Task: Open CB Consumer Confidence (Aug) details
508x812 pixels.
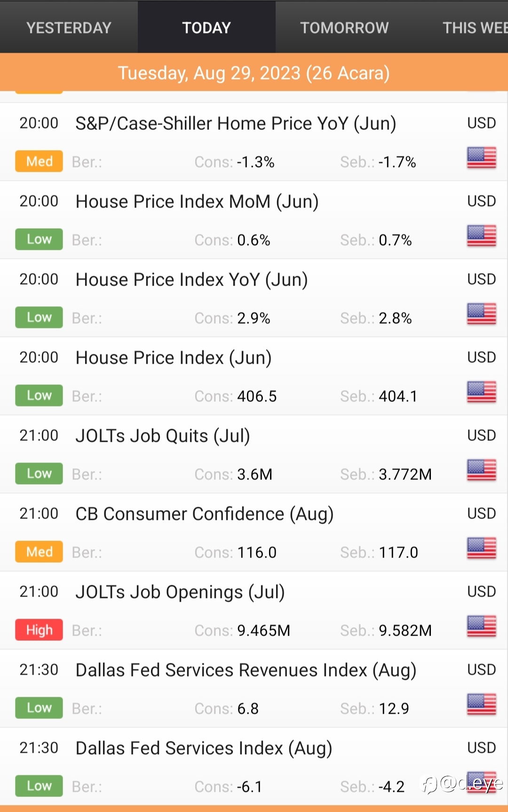Action: pyautogui.click(x=205, y=514)
